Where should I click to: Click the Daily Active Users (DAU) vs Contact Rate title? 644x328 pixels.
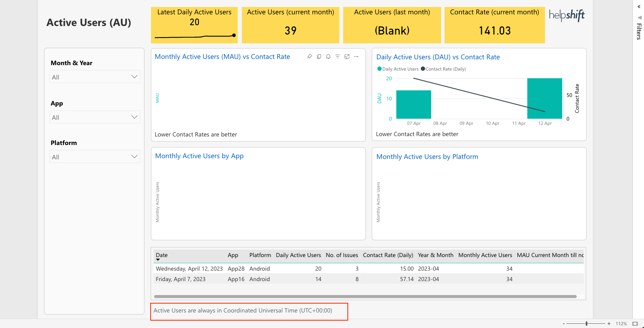(438, 57)
